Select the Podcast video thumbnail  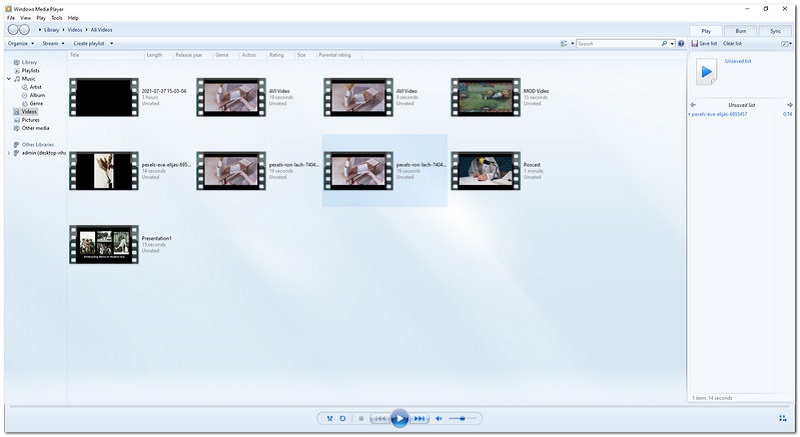(x=486, y=171)
